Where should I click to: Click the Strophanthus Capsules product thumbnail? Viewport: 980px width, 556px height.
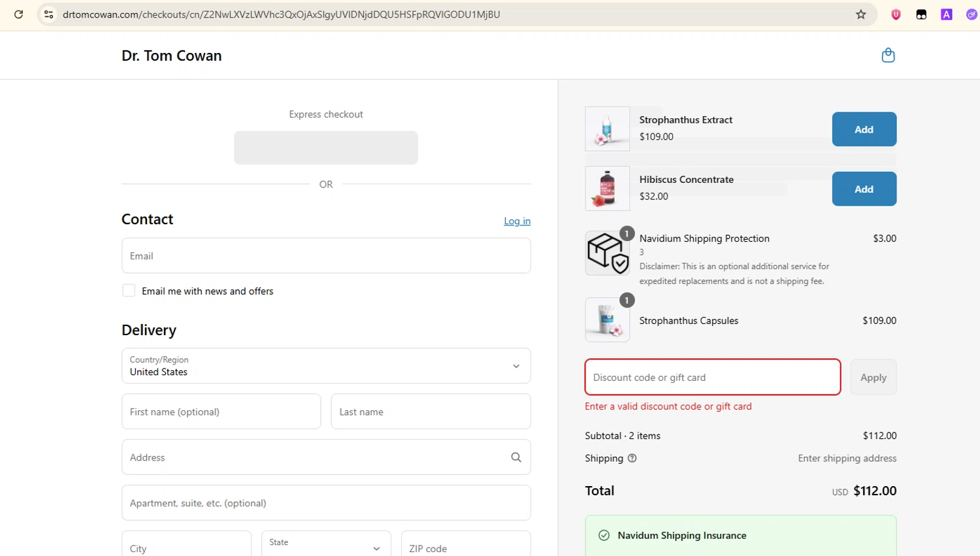coord(608,320)
